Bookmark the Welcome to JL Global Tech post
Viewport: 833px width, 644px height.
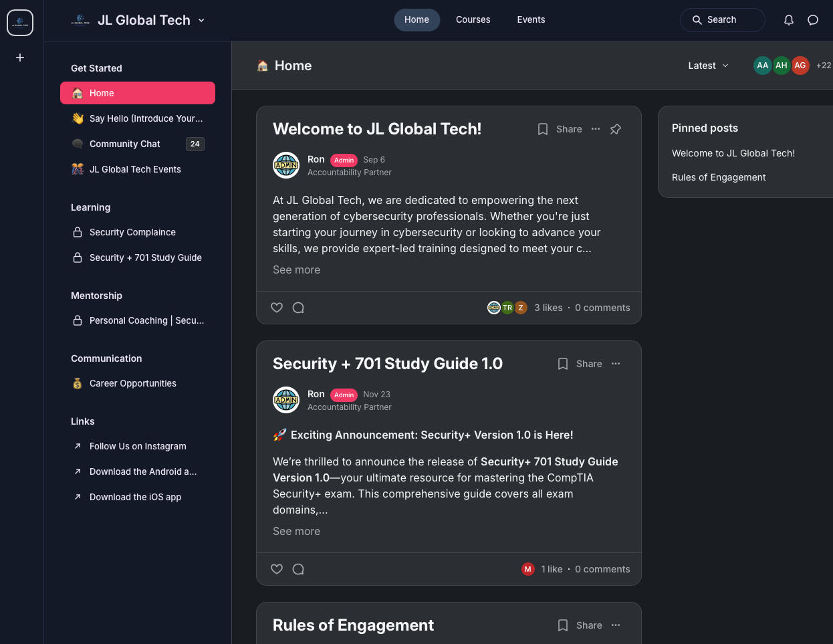tap(543, 129)
